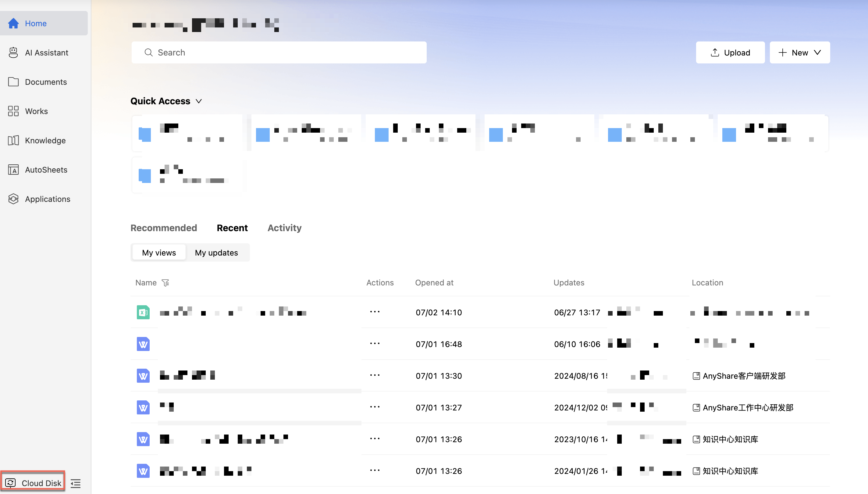Viewport: 868px width, 494px height.
Task: Open actions menu for the Excel file row
Action: pyautogui.click(x=375, y=312)
